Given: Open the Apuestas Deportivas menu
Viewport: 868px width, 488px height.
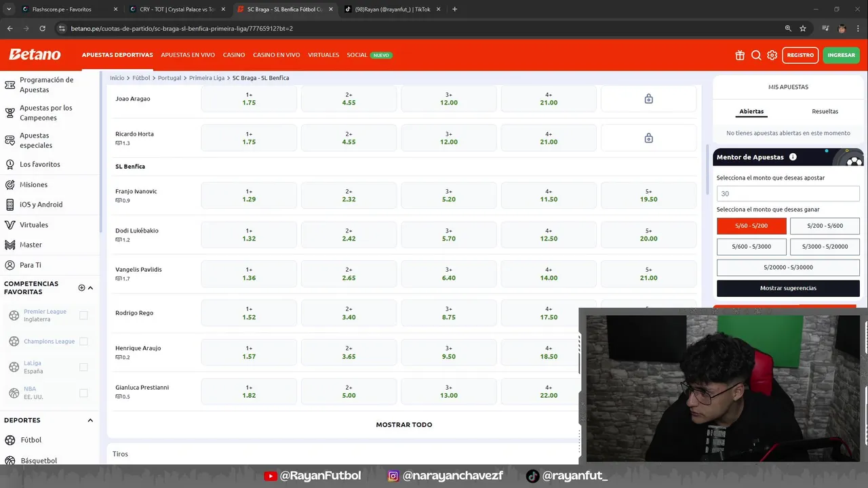Looking at the screenshot, I should (117, 55).
